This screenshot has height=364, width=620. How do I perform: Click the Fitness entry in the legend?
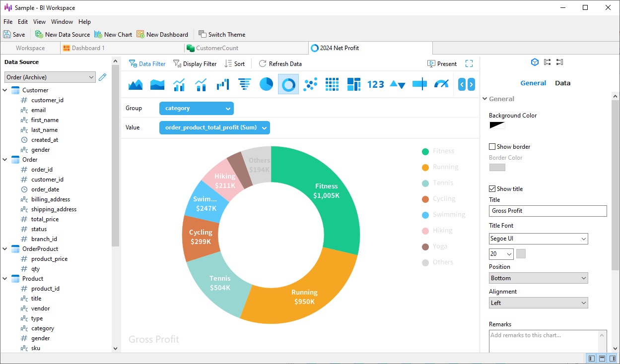point(438,151)
